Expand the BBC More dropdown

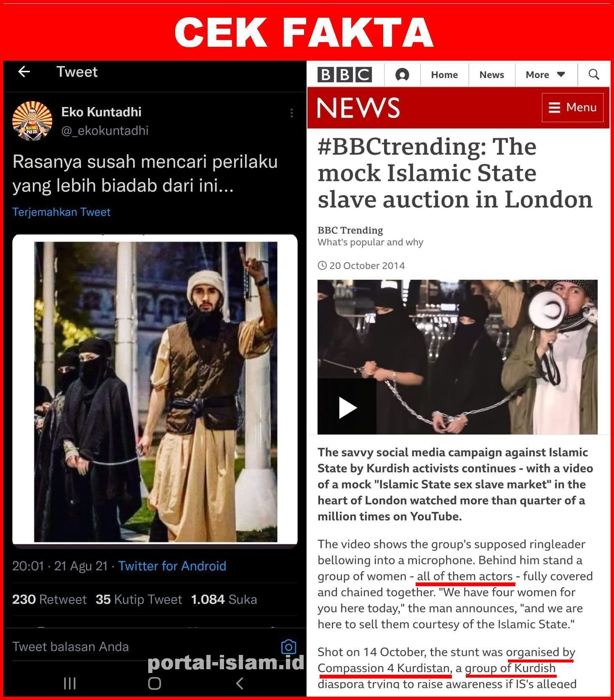coord(546,75)
